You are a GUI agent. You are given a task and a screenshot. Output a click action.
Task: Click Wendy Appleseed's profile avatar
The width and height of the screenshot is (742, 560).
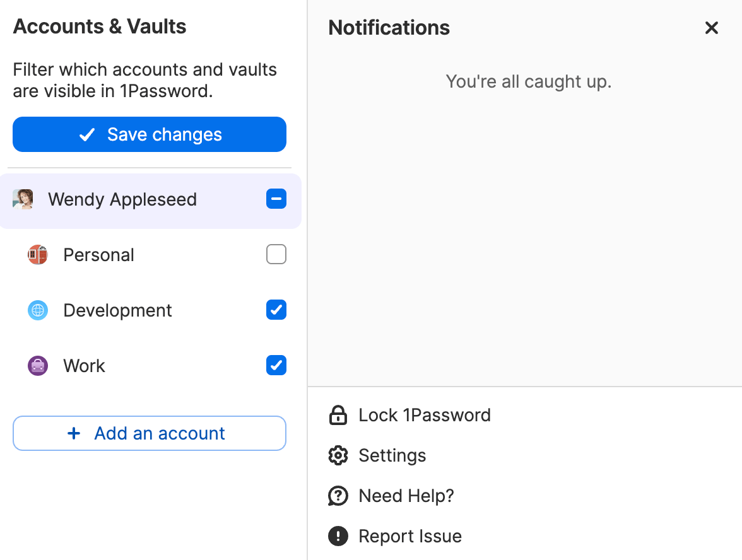(x=23, y=199)
